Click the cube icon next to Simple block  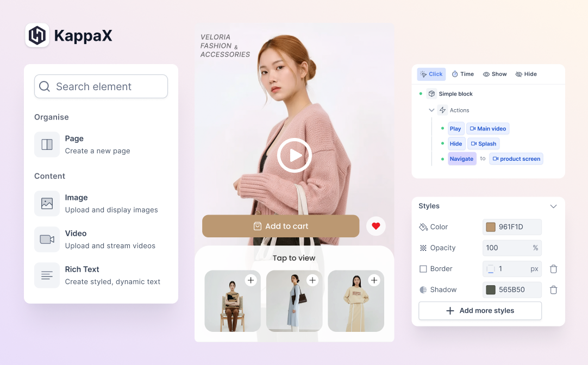coord(431,93)
